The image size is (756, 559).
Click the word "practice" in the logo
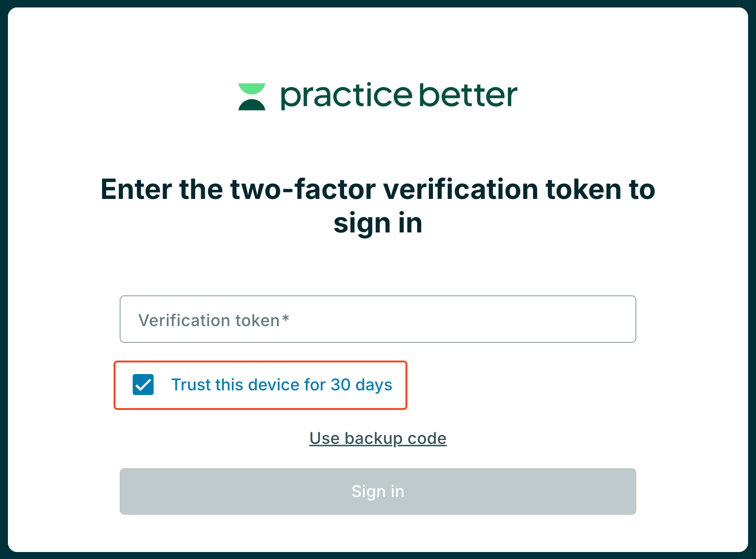coord(346,96)
